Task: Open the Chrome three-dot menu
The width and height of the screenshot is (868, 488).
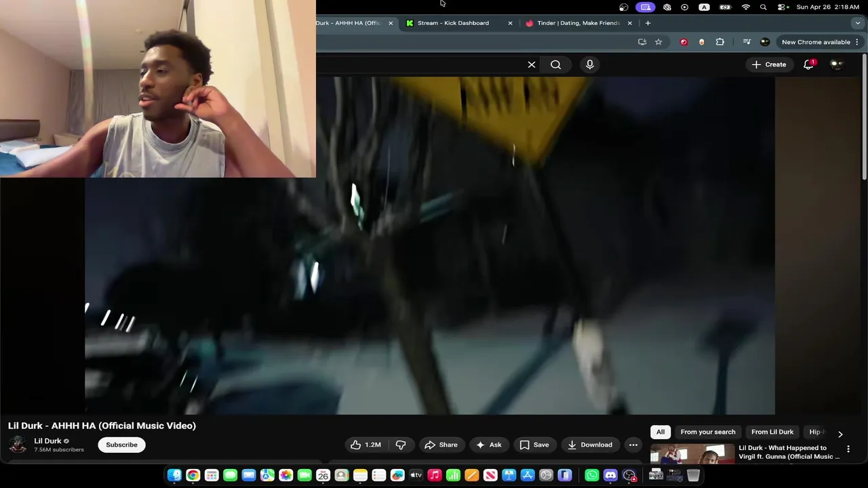Action: coord(857,42)
